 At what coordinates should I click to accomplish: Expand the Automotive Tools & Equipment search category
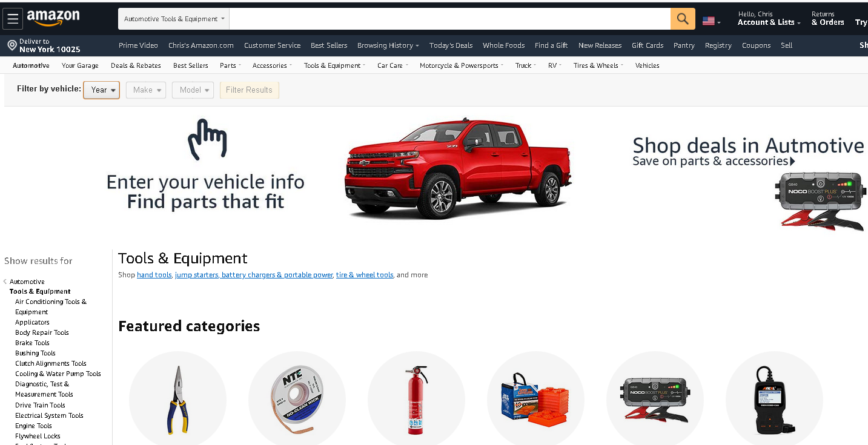tap(174, 19)
